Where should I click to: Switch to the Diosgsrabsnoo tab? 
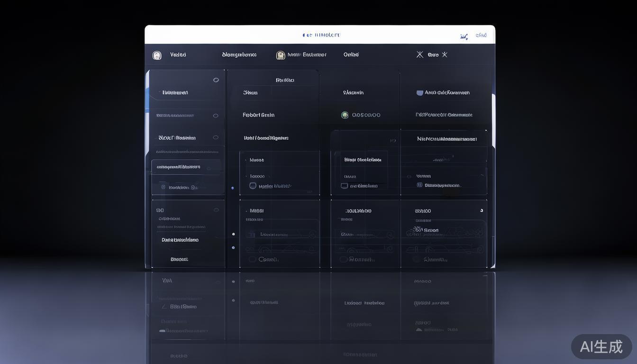(239, 55)
